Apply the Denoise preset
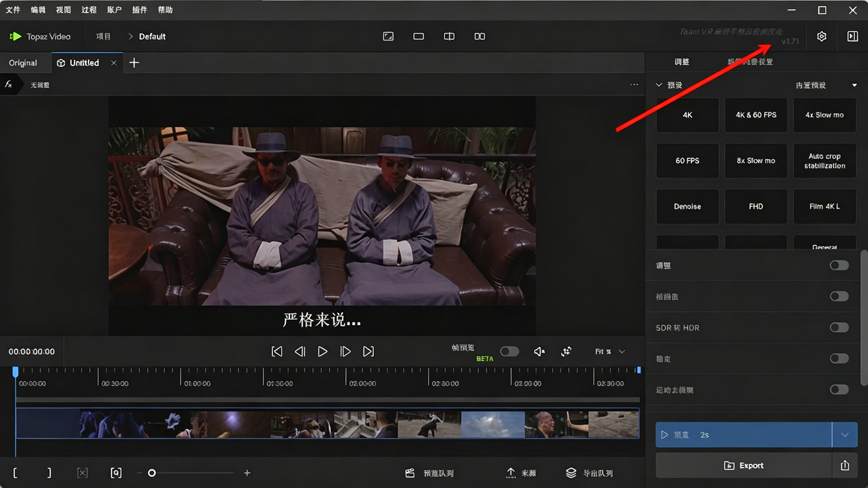Image resolution: width=868 pixels, height=488 pixels. [687, 206]
